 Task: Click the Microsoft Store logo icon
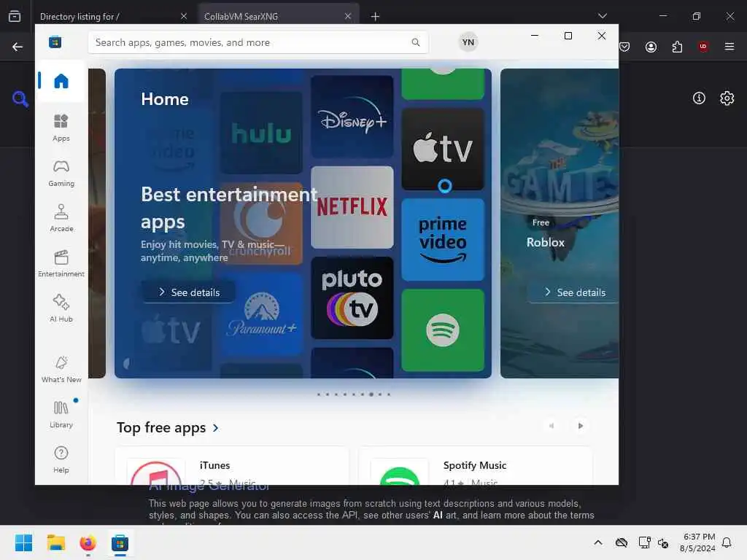tap(55, 42)
